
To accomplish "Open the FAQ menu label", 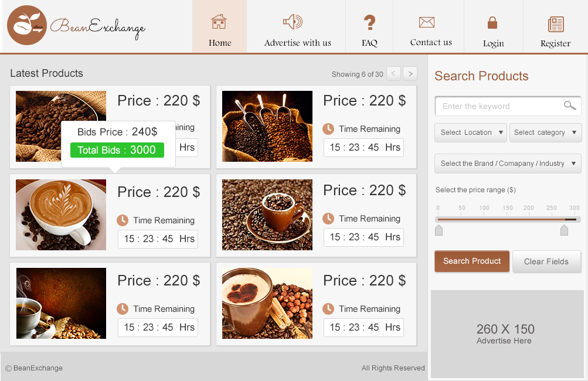I will (369, 43).
